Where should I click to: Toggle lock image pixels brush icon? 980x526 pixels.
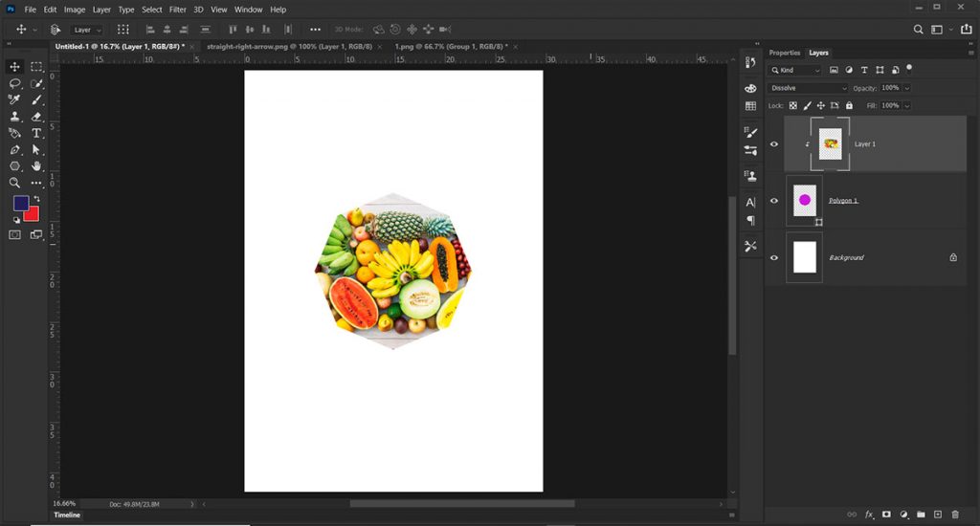pos(807,105)
